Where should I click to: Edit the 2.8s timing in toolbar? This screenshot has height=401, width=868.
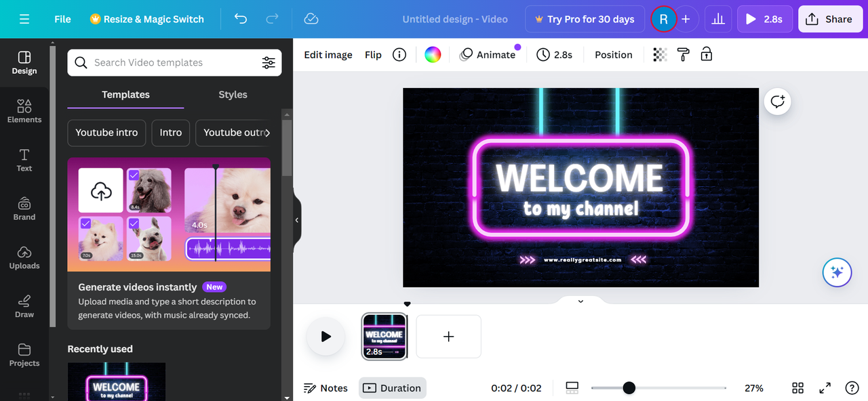coord(555,55)
